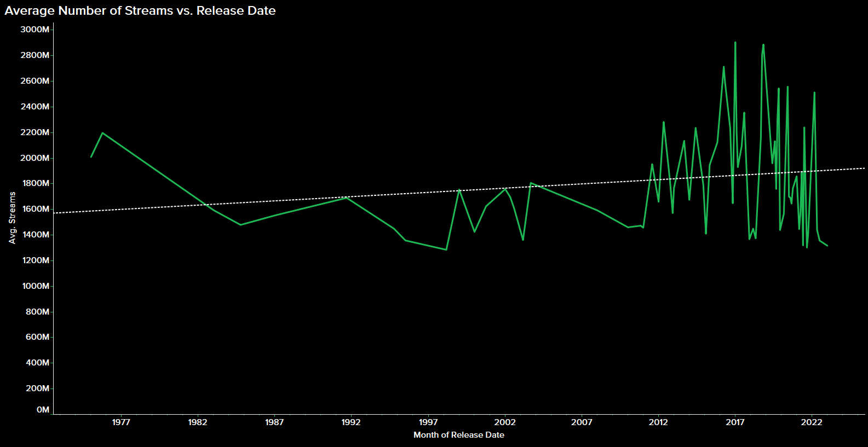This screenshot has width=868, height=447.
Task: Click the 0M label on the y-axis
Action: coord(43,410)
